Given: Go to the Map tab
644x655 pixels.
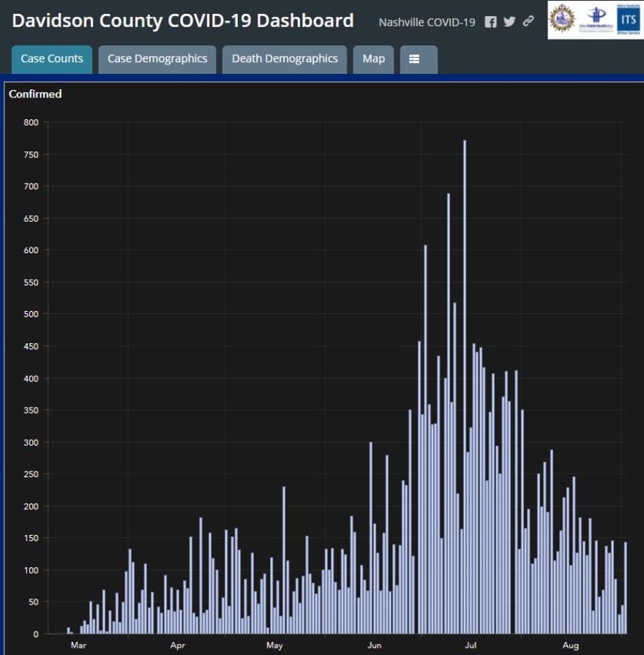Looking at the screenshot, I should (x=373, y=59).
